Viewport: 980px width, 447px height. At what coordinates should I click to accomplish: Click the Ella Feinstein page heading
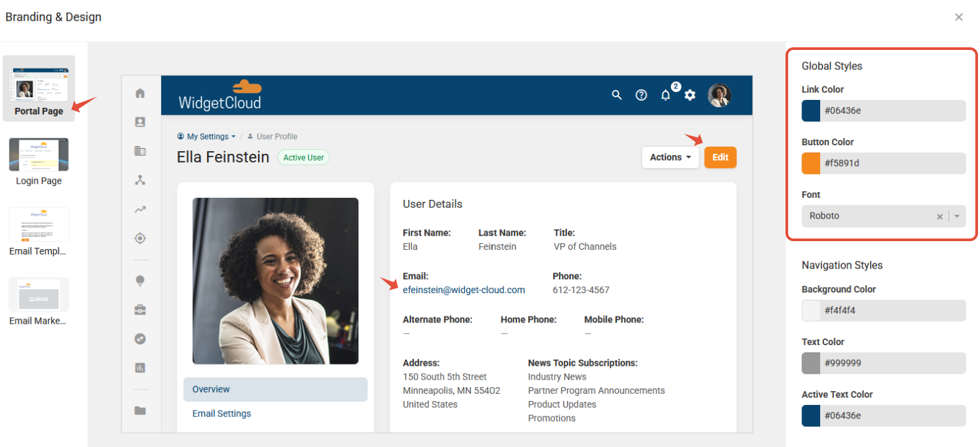223,157
